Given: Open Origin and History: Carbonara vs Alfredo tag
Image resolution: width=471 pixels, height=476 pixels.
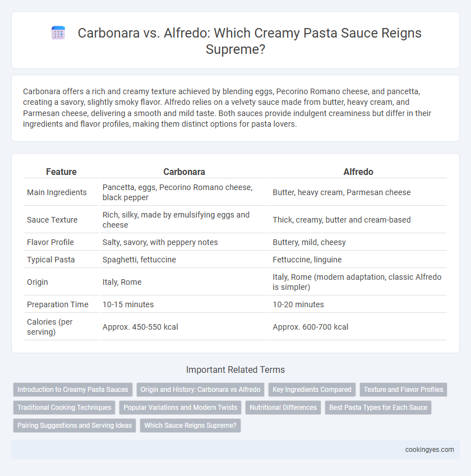Looking at the screenshot, I should 200,390.
